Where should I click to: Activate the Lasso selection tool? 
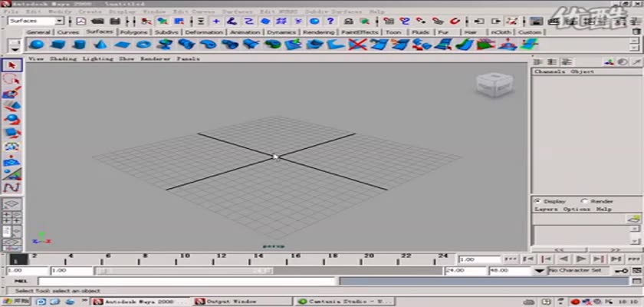pyautogui.click(x=12, y=79)
